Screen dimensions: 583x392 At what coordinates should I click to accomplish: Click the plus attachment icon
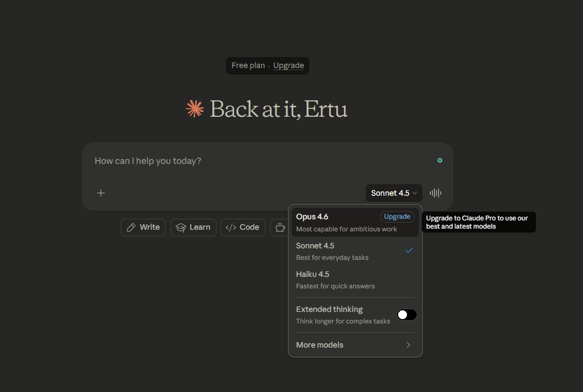point(101,193)
